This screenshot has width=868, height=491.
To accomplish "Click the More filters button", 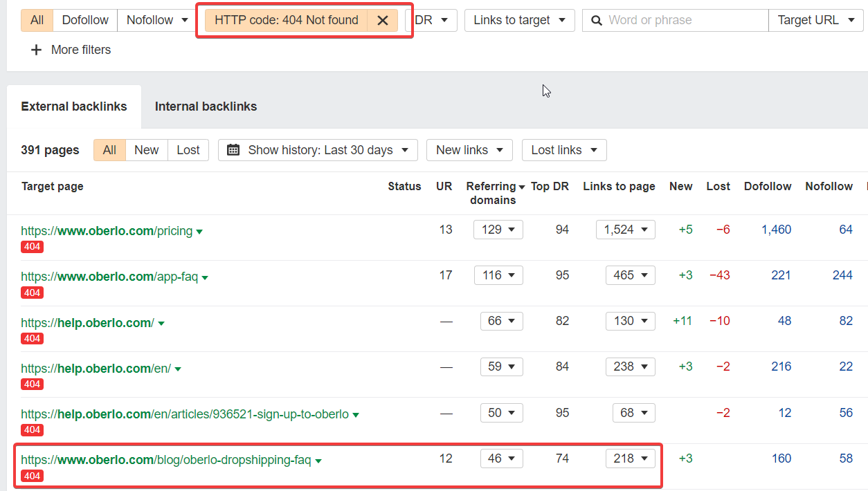I will [x=71, y=50].
